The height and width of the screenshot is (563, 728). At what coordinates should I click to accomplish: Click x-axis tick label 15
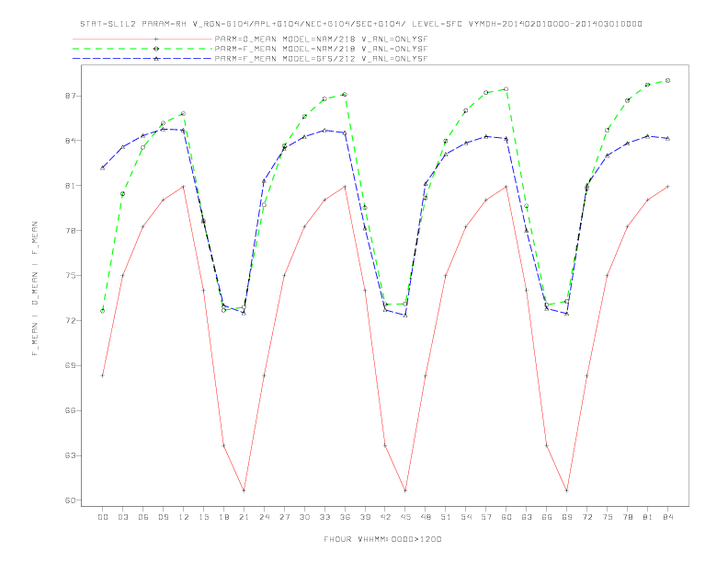[203, 517]
